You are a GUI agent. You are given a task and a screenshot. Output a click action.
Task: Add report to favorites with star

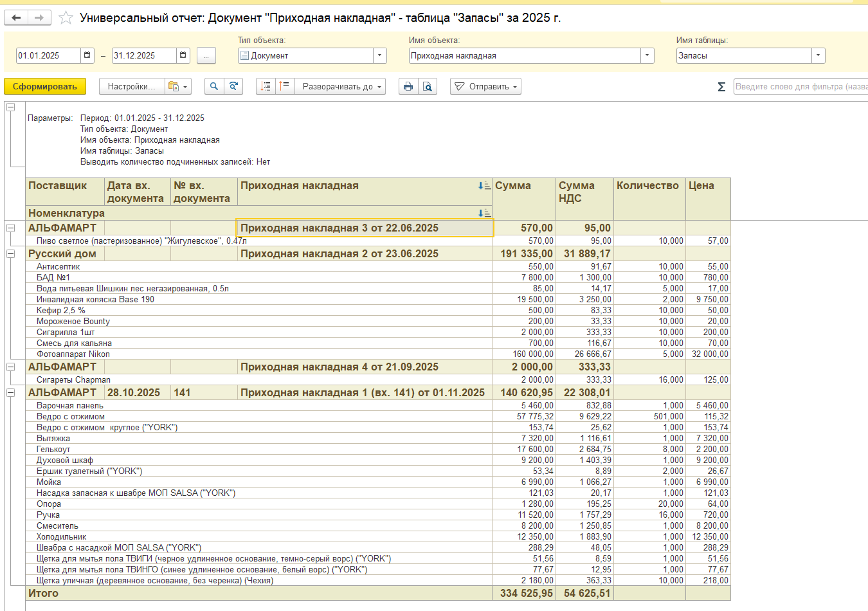pos(66,18)
